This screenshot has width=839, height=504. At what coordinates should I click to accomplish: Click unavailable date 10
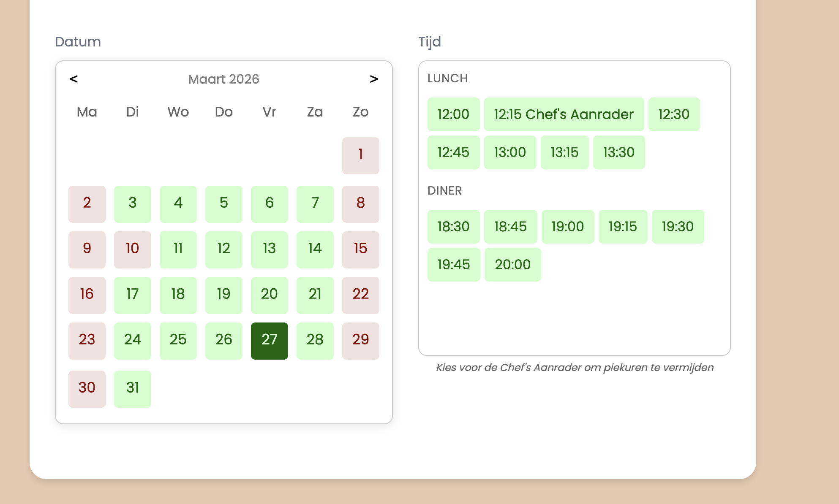click(x=133, y=249)
